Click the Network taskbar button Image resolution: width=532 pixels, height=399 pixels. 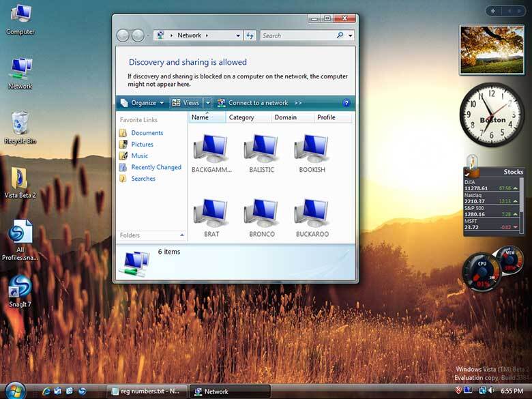coord(230,391)
